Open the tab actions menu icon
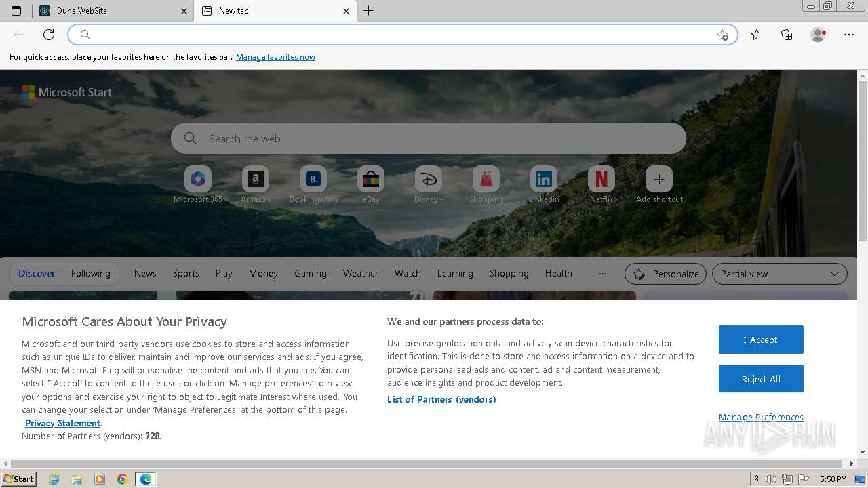The image size is (868, 488). click(16, 11)
